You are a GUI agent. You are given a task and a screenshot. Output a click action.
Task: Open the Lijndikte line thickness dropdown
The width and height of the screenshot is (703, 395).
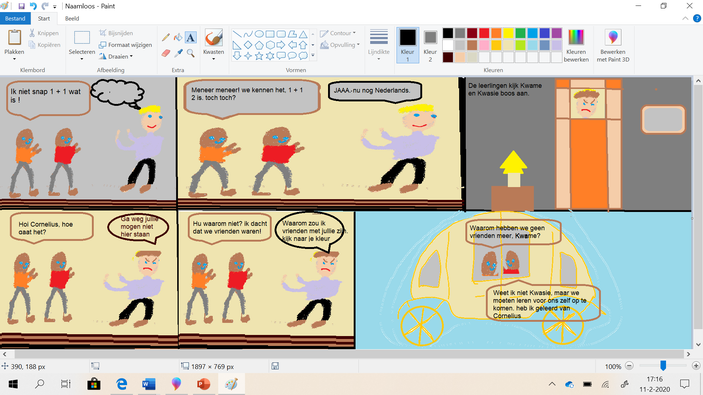378,45
